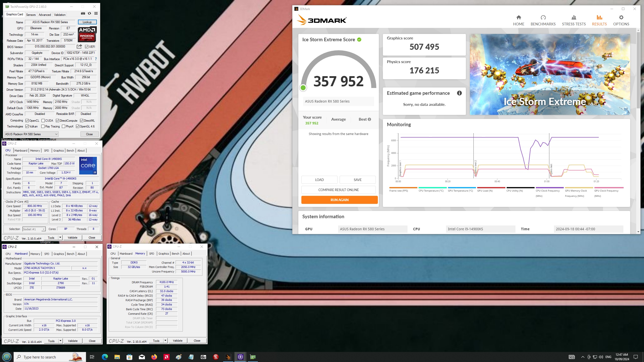Take GPU-Z screenshot with camera icon

coord(83,14)
